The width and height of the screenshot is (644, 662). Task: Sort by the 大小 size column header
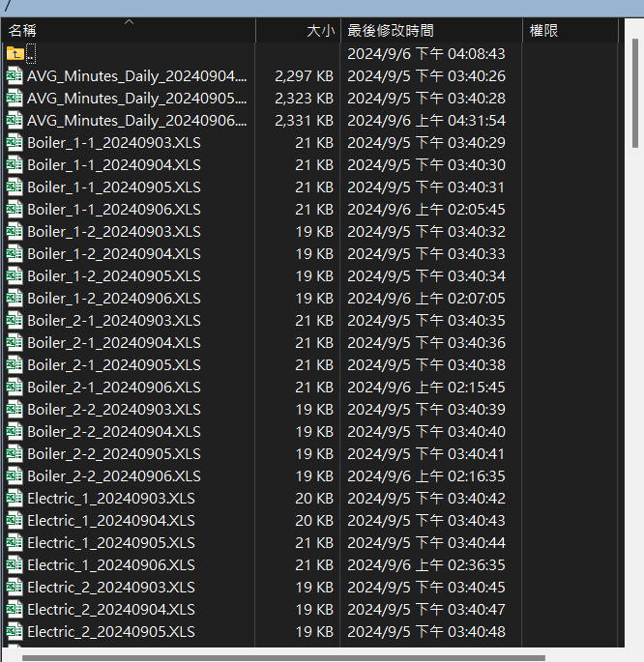(x=319, y=31)
